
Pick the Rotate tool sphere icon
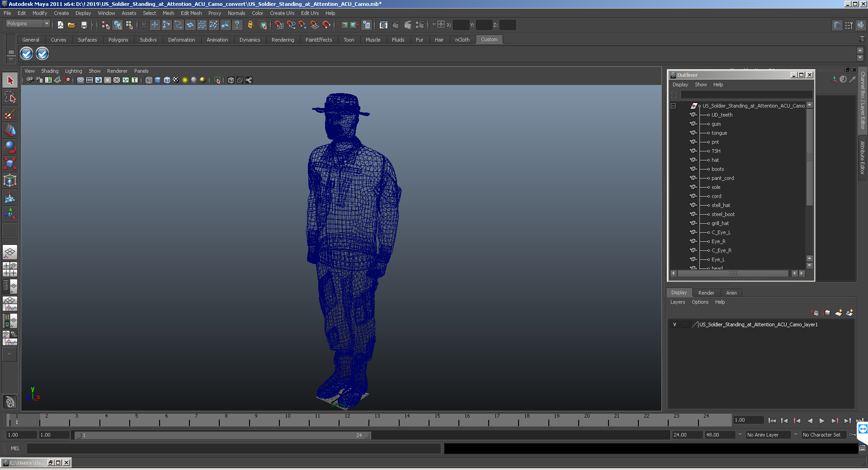pos(10,147)
